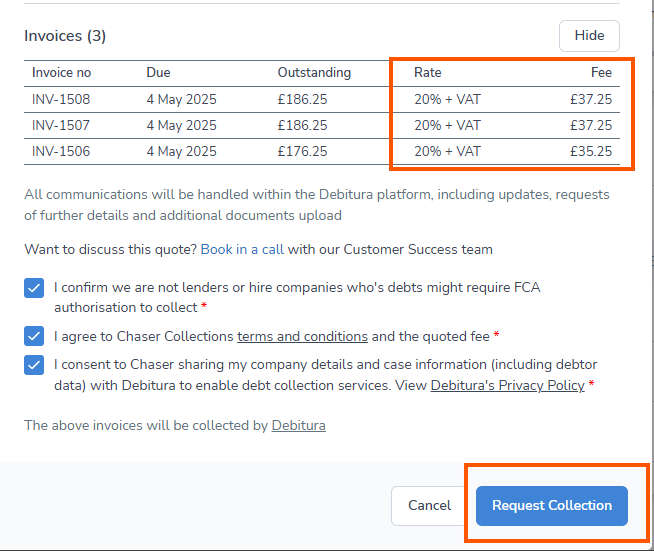View Debitura's Privacy Policy link
654x551 pixels.
(x=507, y=385)
